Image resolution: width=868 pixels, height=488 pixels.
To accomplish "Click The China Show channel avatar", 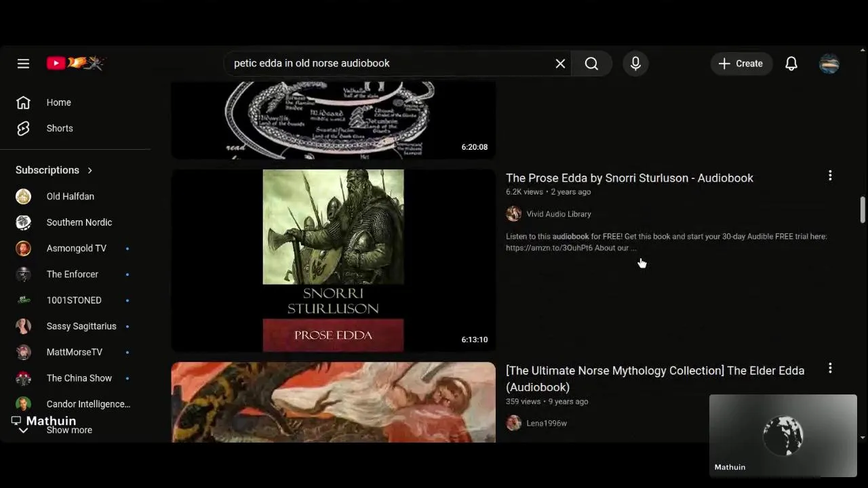I will coord(23,378).
